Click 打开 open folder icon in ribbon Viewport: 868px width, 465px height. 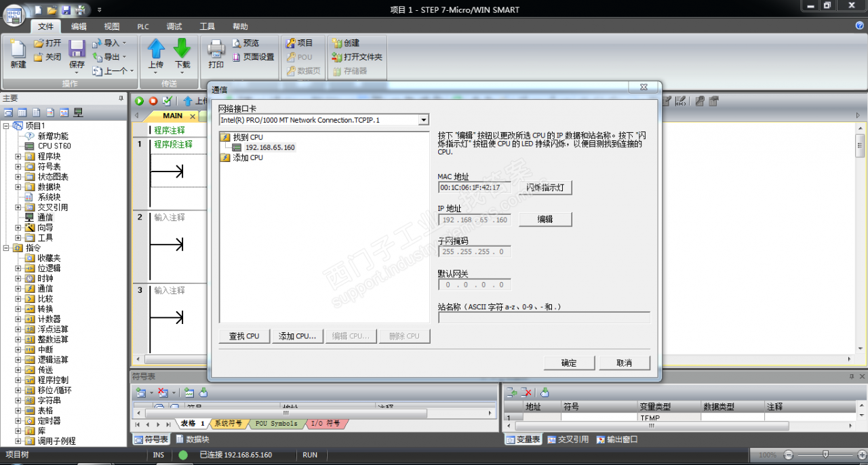click(x=47, y=43)
